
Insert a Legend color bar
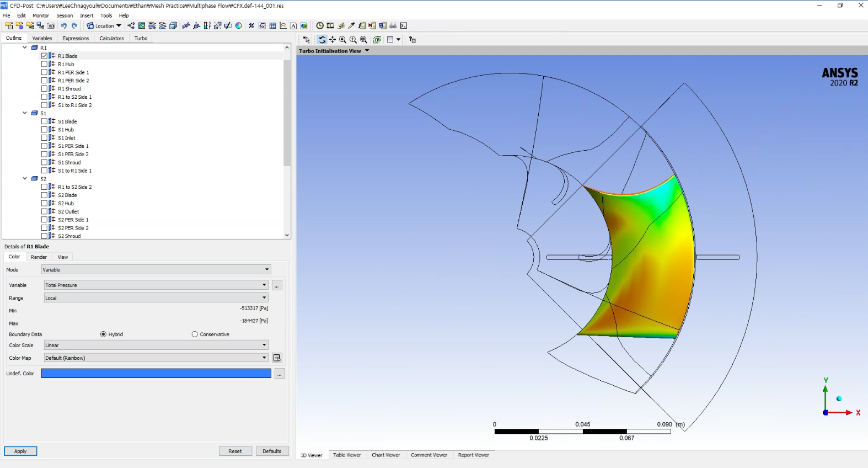207,26
